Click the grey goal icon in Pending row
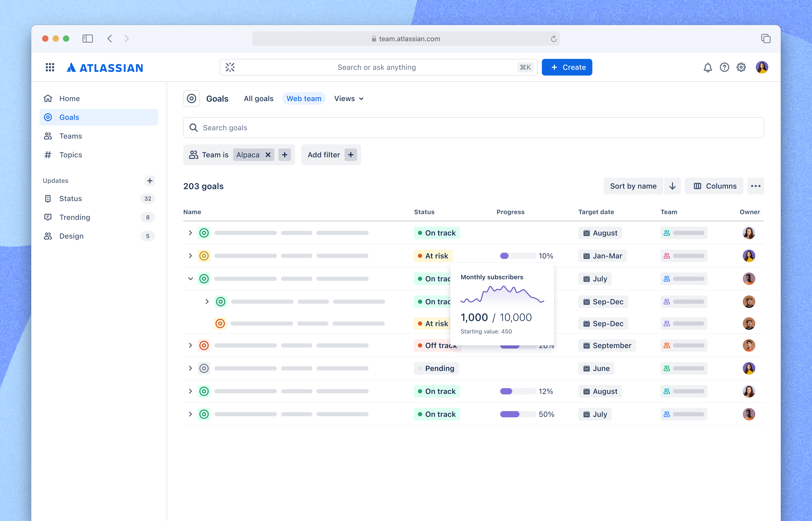The width and height of the screenshot is (812, 521). click(204, 368)
